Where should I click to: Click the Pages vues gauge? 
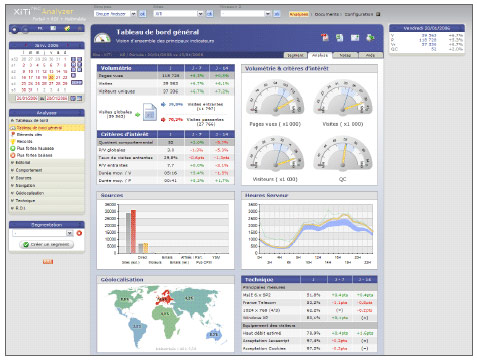(x=275, y=98)
